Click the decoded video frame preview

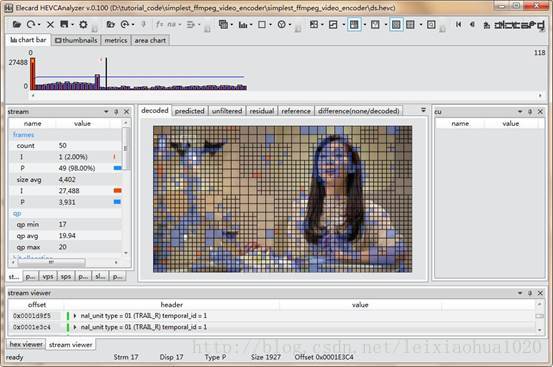282,199
